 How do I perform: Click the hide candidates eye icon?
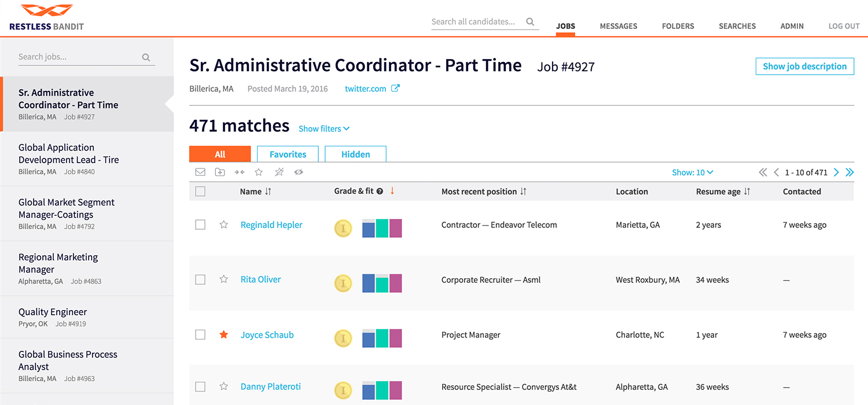[x=299, y=172]
